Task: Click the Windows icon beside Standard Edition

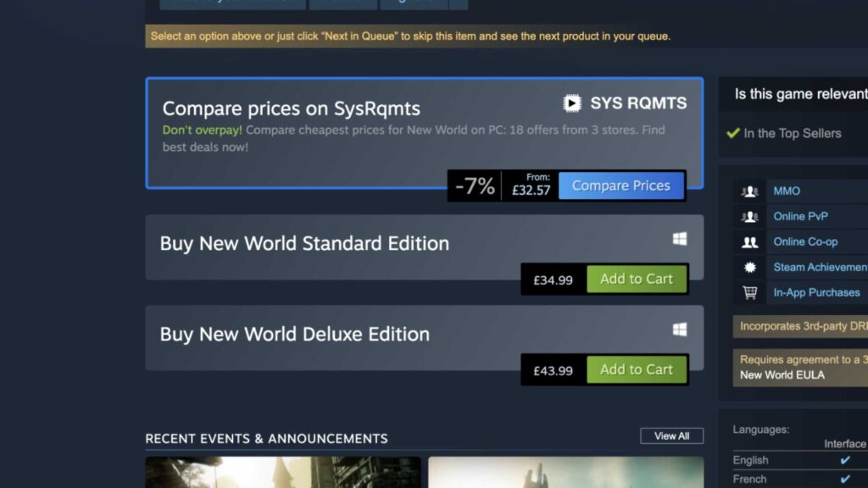Action: click(680, 240)
